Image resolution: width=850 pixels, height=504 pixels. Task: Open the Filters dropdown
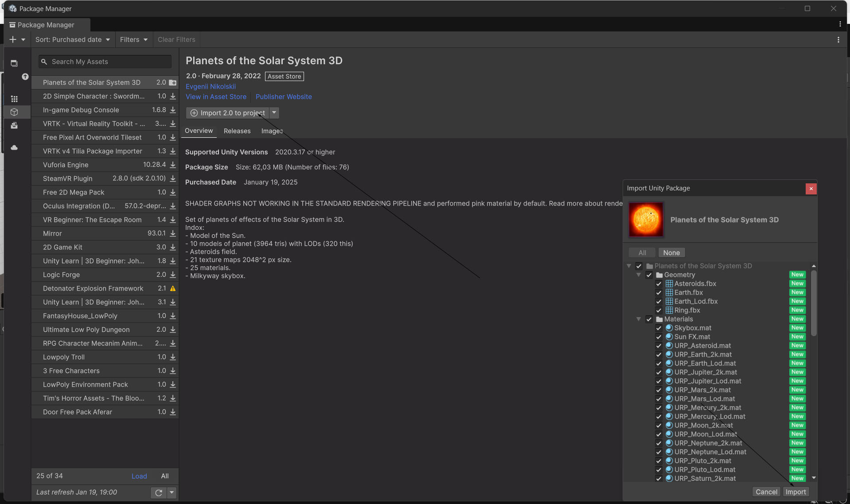point(133,39)
